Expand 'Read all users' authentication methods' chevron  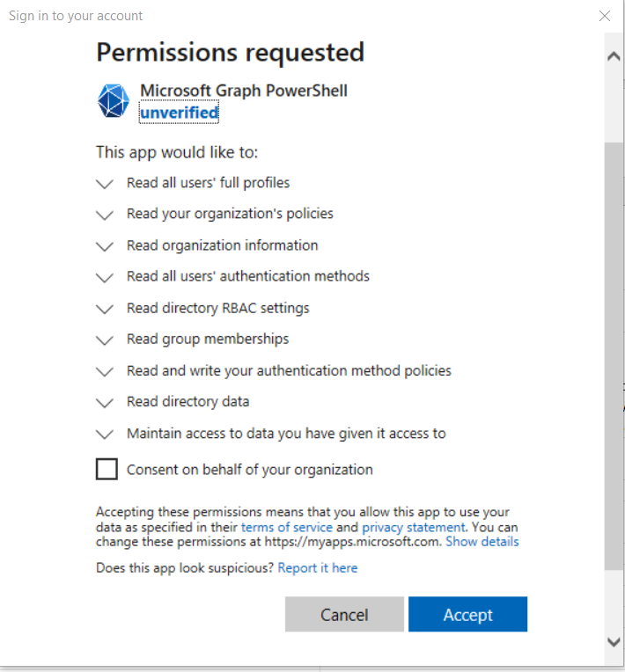coord(105,278)
